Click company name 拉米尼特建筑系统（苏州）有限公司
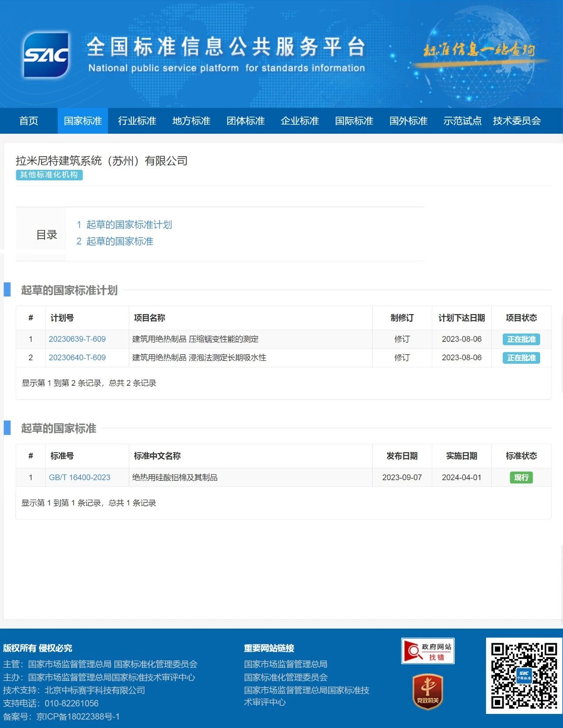The height and width of the screenshot is (728, 563). point(102,161)
